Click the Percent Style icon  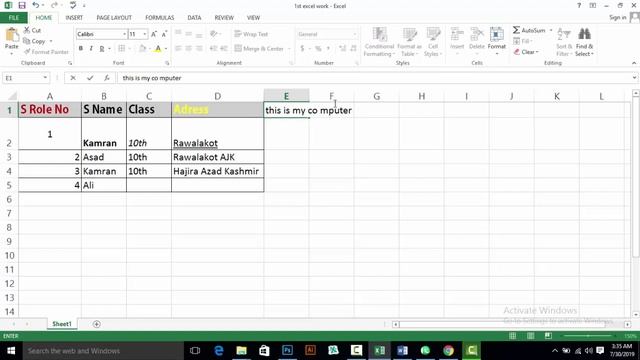click(318, 49)
